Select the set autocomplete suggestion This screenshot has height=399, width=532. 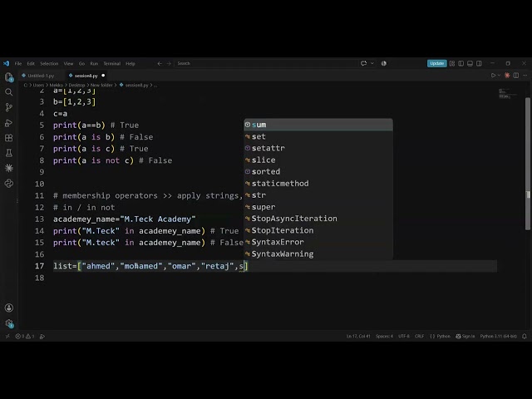(x=318, y=136)
